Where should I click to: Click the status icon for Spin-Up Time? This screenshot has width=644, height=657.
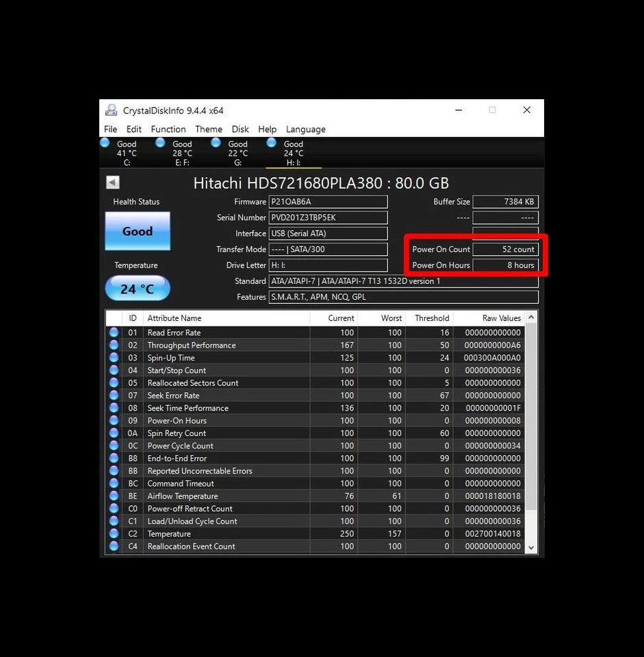(114, 357)
